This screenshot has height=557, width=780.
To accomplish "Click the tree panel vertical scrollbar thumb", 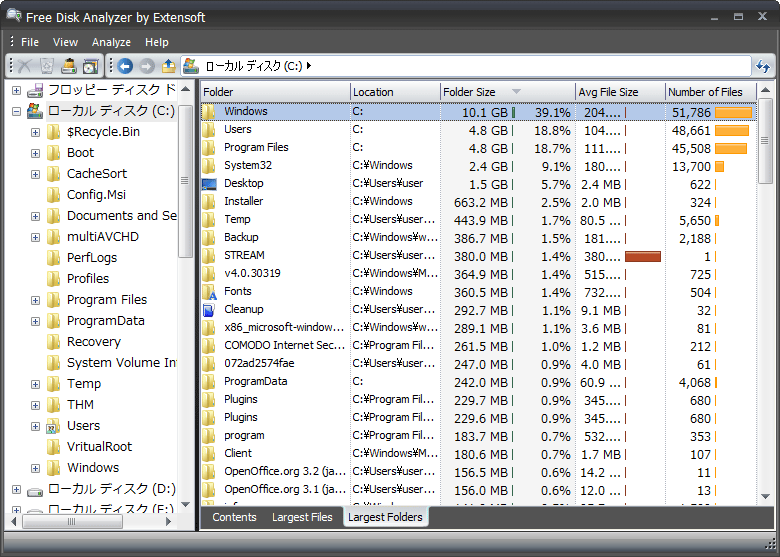I will click(185, 181).
